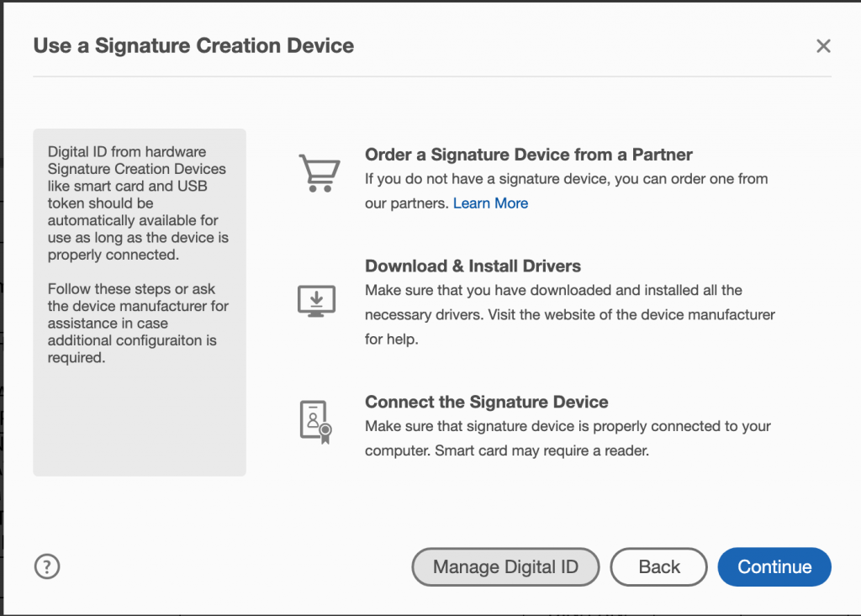Viewport: 861px width, 616px height.
Task: Click the 'Use a Signature Creation Device' title
Action: click(194, 45)
